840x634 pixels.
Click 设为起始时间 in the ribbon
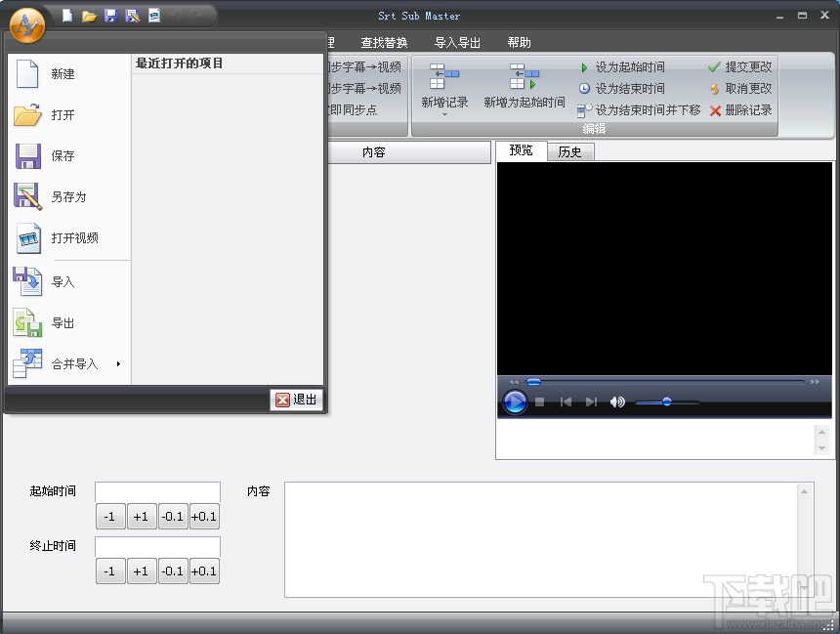[x=622, y=67]
